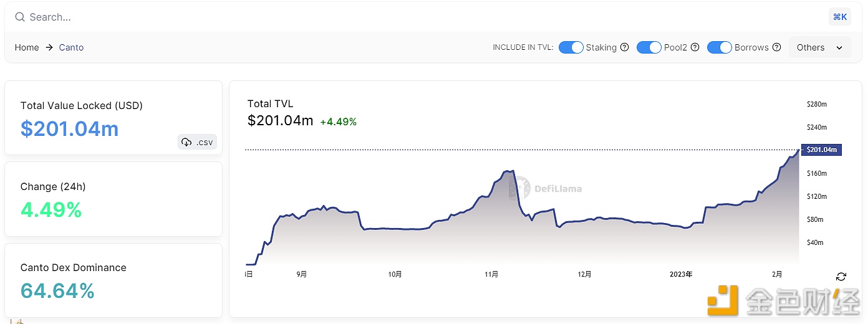Viewport: 868px width, 324px height.
Task: Click the Staking help question icon
Action: [x=624, y=47]
